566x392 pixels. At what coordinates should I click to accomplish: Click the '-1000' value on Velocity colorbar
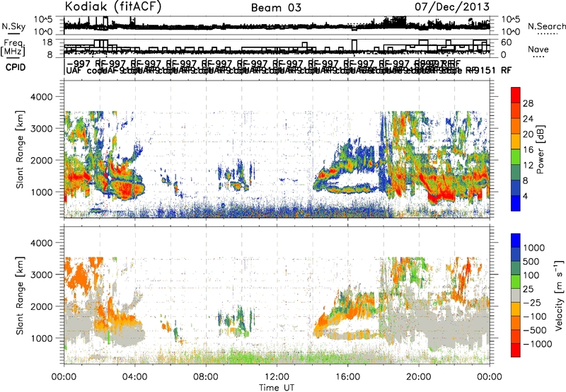click(537, 344)
